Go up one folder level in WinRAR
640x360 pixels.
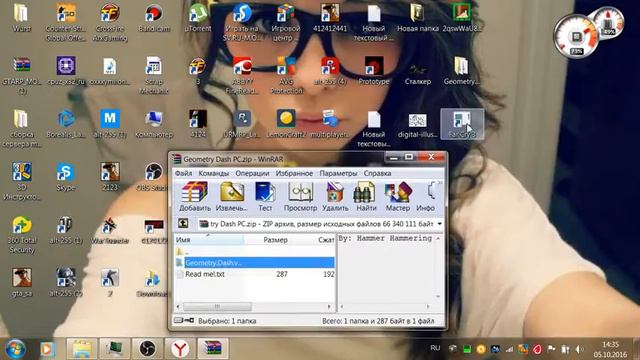click(x=183, y=223)
